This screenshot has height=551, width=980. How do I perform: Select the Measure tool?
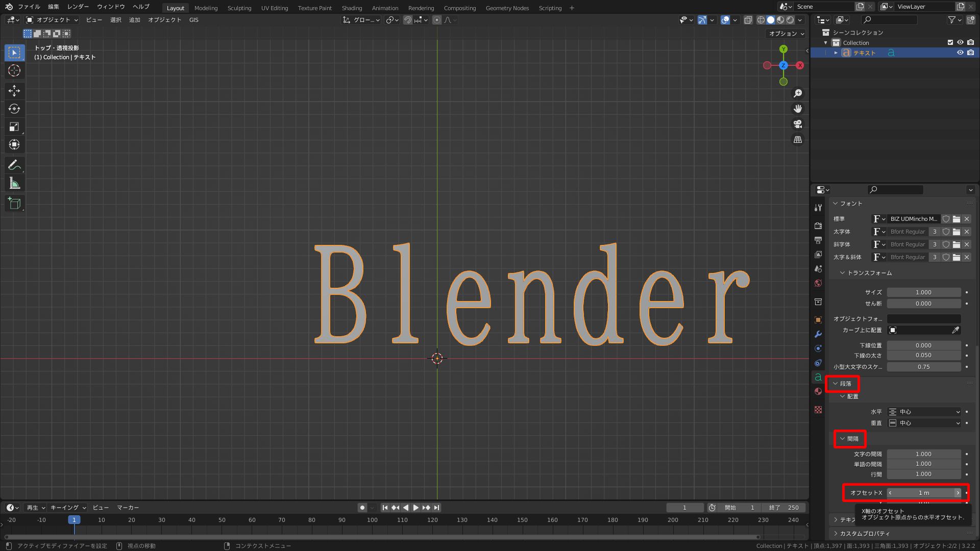tap(14, 183)
